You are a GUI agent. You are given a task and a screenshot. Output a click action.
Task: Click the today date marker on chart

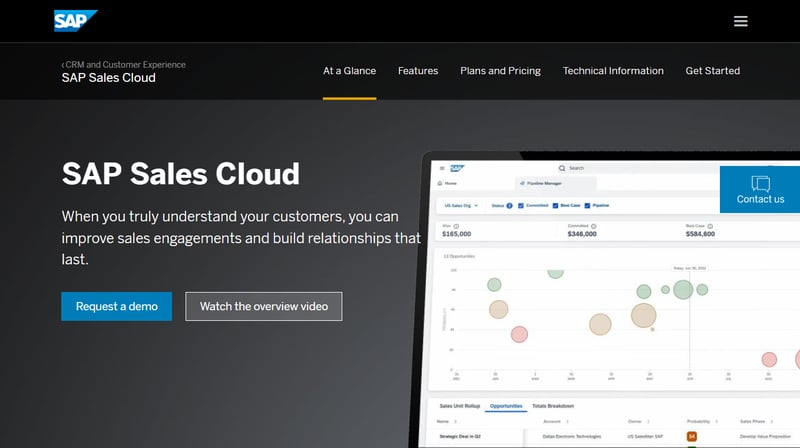click(689, 268)
